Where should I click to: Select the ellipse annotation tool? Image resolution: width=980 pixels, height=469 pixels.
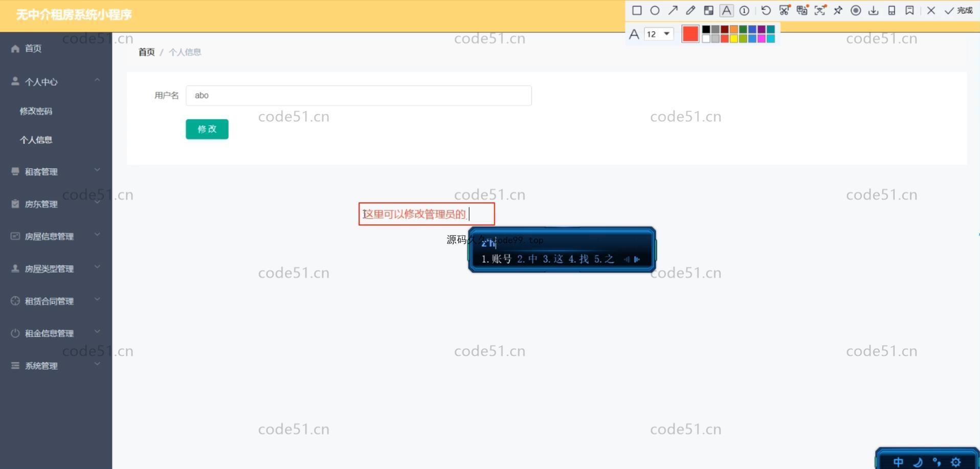[x=655, y=10]
